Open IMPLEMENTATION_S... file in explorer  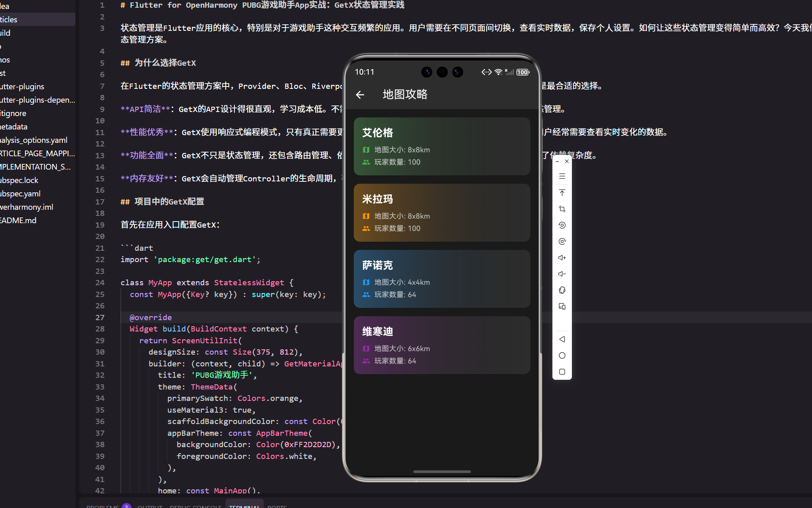[x=37, y=167]
